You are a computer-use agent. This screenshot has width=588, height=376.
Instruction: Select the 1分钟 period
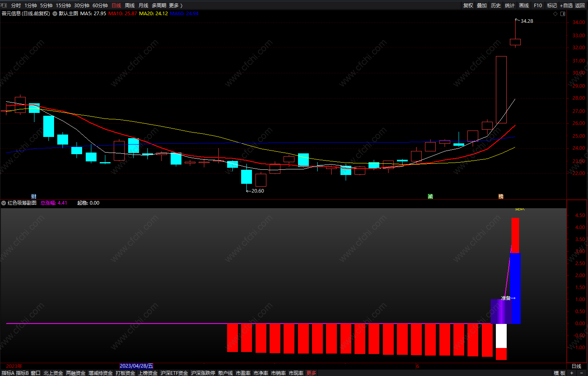pos(30,5)
